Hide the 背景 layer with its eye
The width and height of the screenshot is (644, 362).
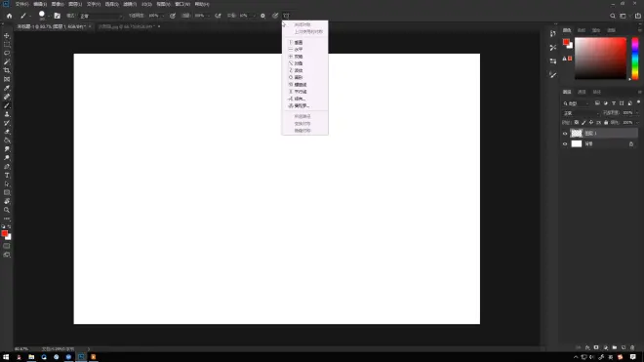click(x=565, y=143)
